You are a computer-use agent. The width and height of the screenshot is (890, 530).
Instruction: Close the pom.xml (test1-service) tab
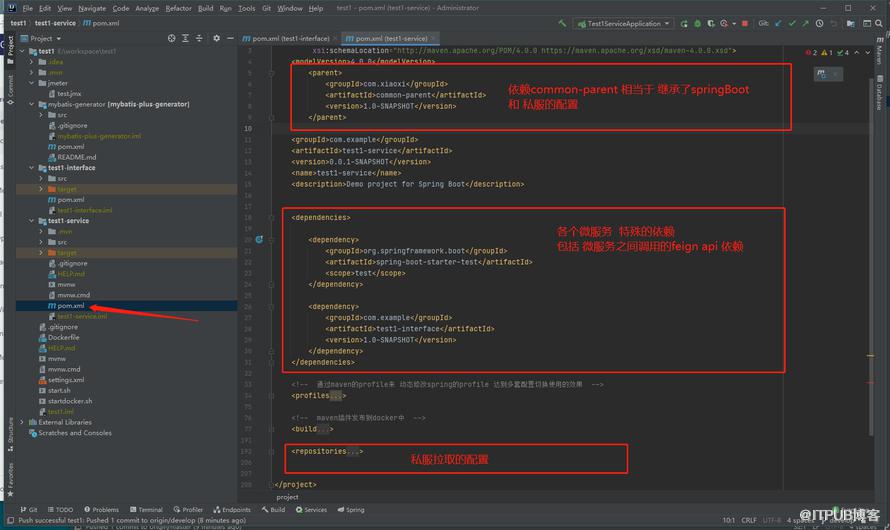coord(433,38)
